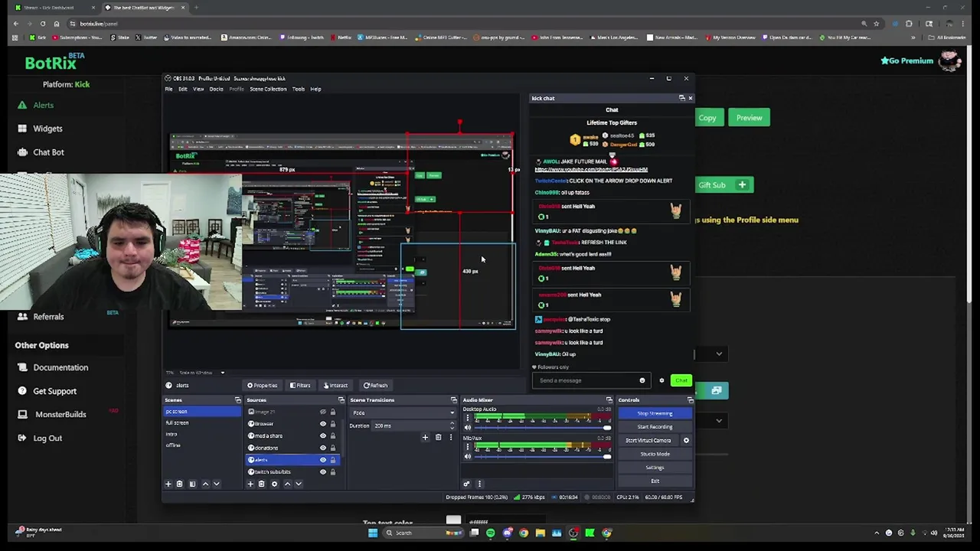Screen dimensions: 980x551
Task: Move scene down arrow in Scenes panel
Action: (217, 484)
